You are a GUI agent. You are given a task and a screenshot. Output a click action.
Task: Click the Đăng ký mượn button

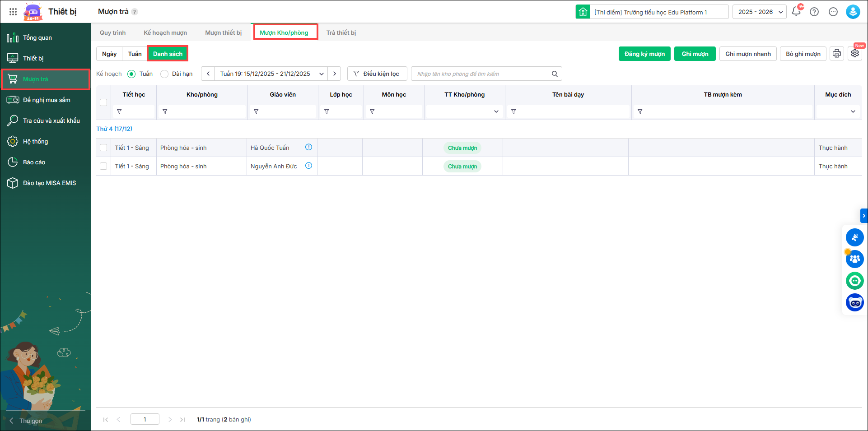click(x=644, y=54)
